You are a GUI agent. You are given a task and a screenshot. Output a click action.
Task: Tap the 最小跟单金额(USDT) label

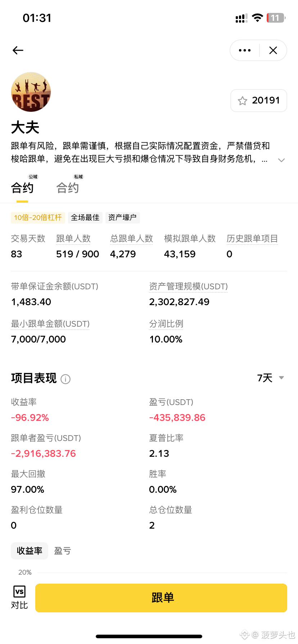(50, 324)
